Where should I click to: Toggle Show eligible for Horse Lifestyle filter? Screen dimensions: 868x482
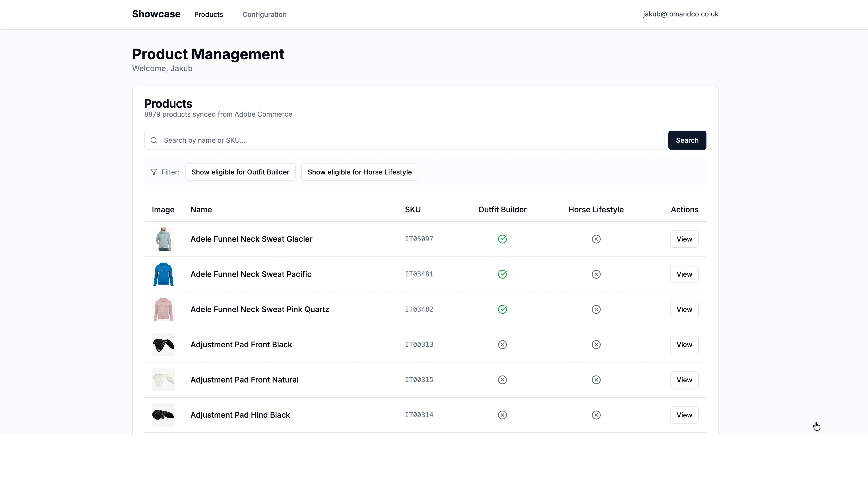[360, 172]
